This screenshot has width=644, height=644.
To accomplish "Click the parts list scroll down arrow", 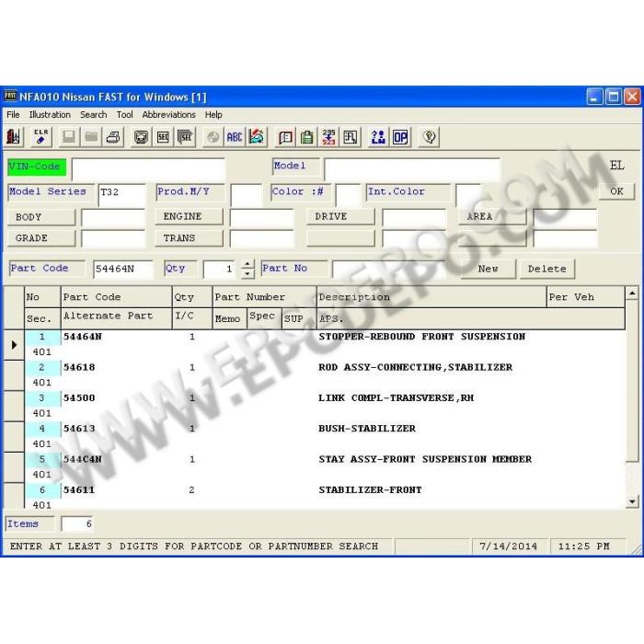I will click(x=632, y=501).
